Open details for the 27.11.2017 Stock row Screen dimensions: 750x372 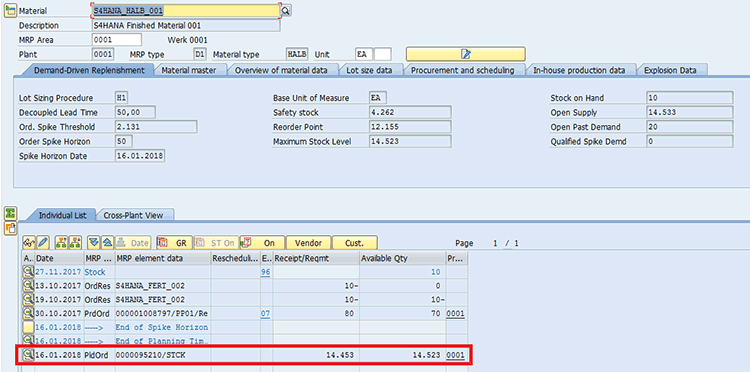click(x=29, y=272)
